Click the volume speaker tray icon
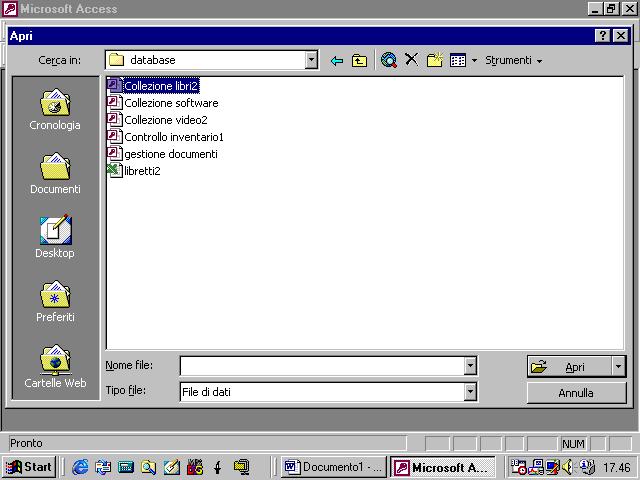Viewport: 640px width, 480px height. point(567,467)
